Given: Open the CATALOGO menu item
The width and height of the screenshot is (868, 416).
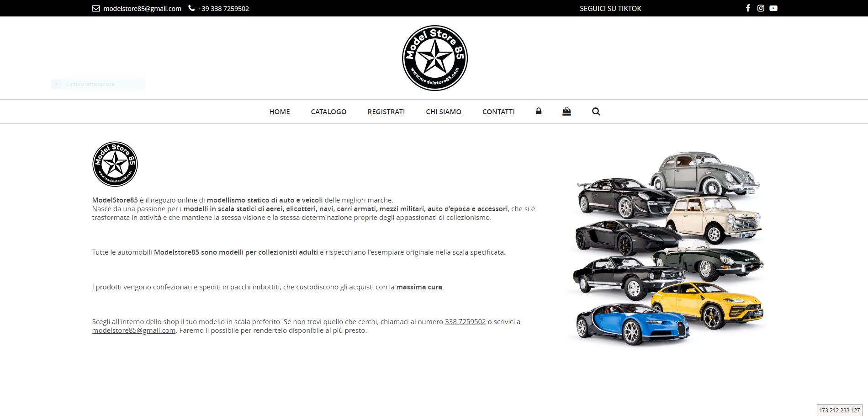Looking at the screenshot, I should (328, 112).
